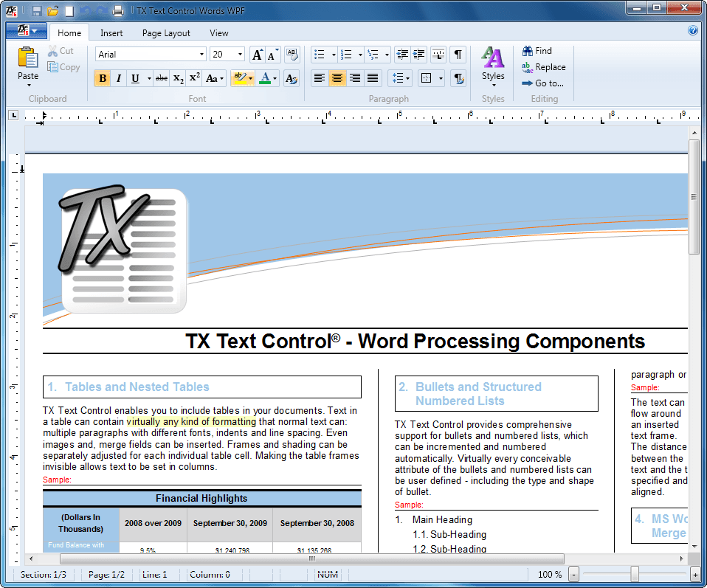Screen dimensions: 707x588
Task: Open the font dialog icon in the Font group
Action: click(x=292, y=78)
